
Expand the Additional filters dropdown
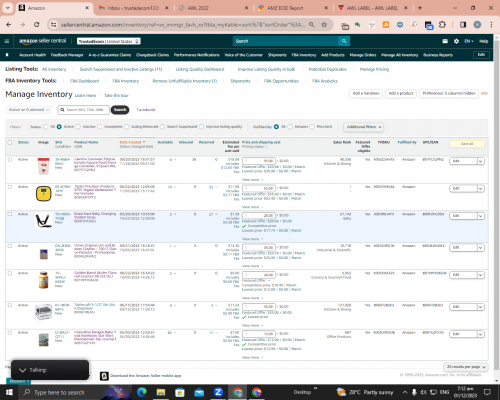(364, 127)
